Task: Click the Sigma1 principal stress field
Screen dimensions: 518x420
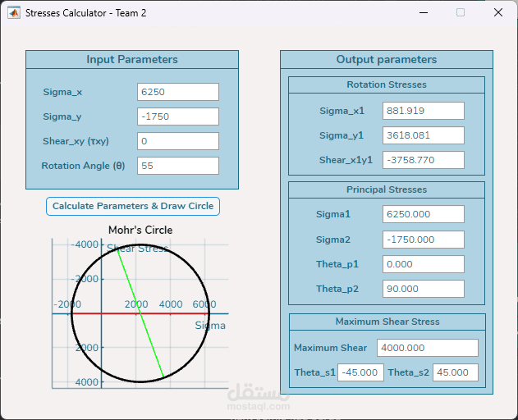Action: [x=424, y=214]
